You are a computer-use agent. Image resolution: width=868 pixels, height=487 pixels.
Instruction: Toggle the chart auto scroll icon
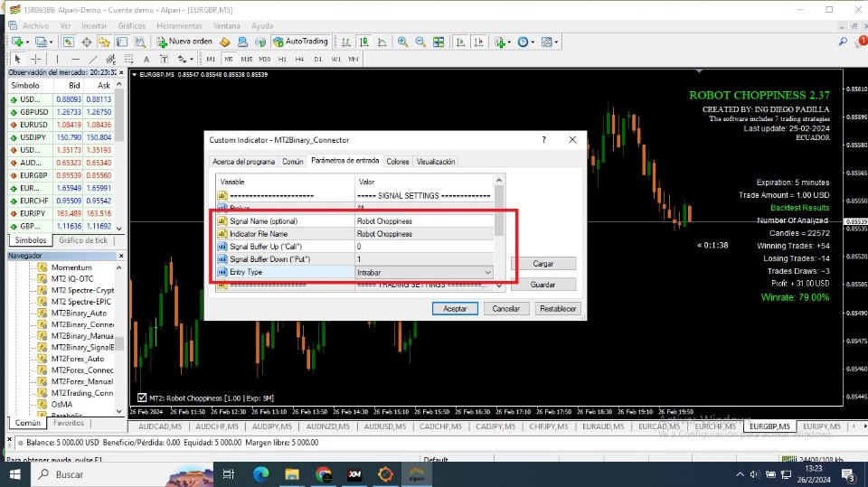460,42
